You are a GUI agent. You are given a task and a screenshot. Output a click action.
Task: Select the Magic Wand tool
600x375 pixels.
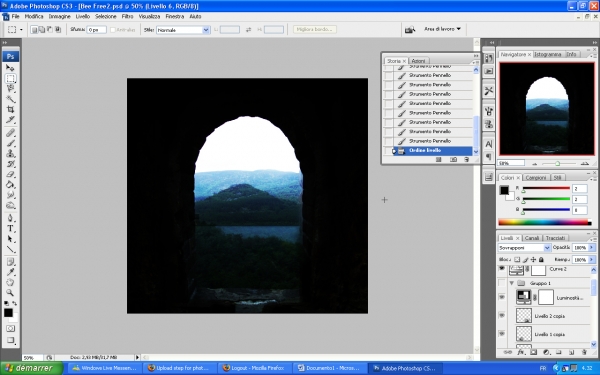tap(10, 99)
